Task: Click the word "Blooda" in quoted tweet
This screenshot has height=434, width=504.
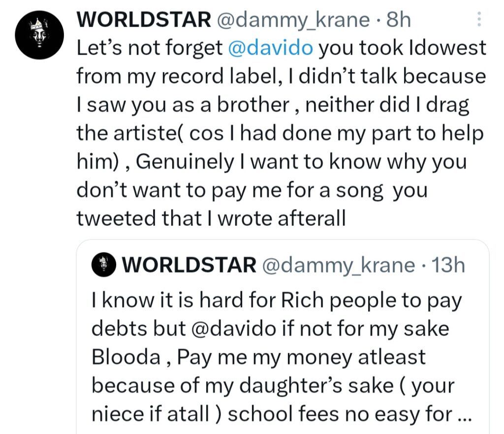Action: pos(125,357)
